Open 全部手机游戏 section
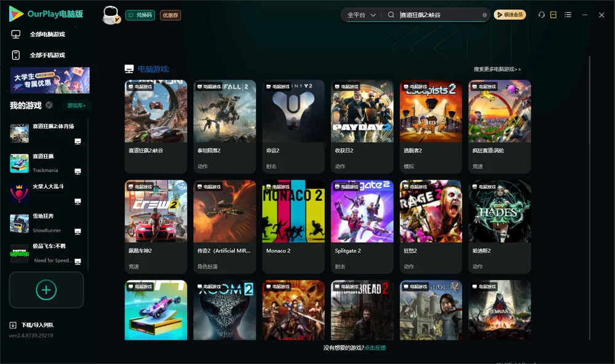 (x=38, y=55)
